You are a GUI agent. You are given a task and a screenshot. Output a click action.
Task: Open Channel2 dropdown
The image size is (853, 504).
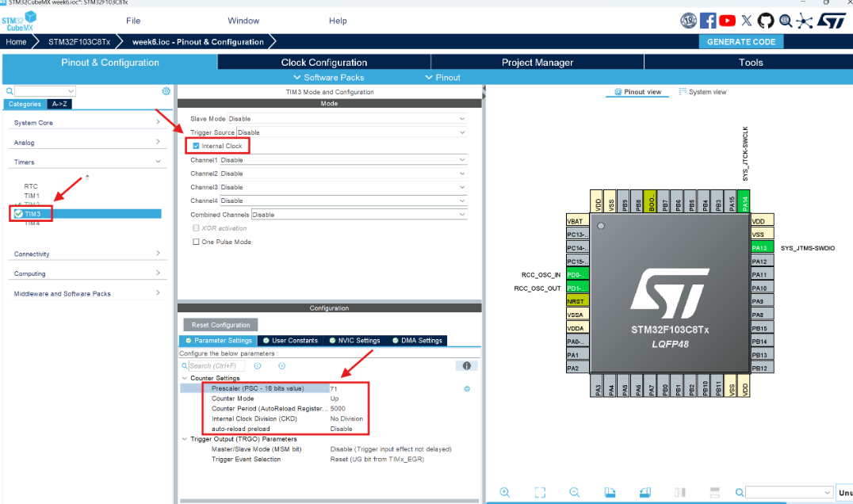343,174
